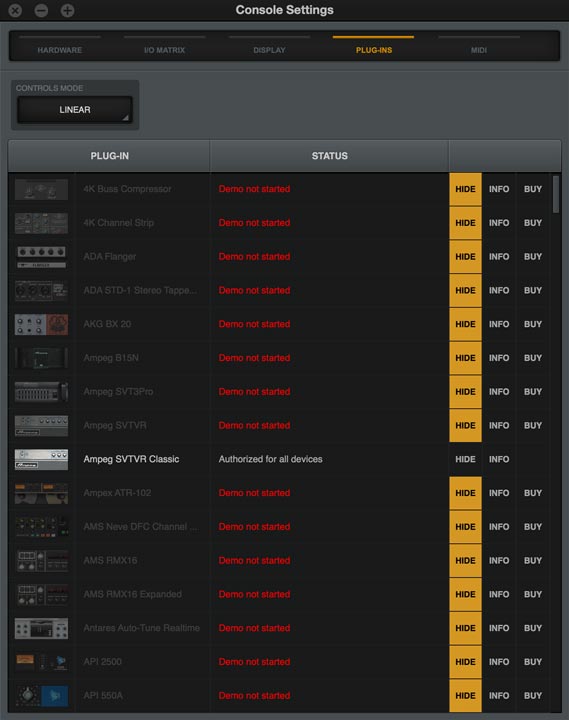Select the Ampeg SVTVR Classic plug-in icon
Image resolution: width=569 pixels, height=720 pixels.
pos(41,459)
